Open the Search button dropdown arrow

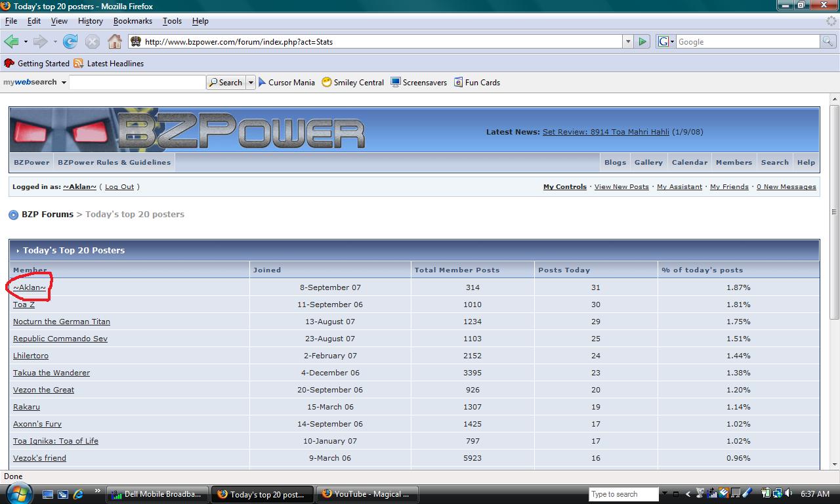click(x=250, y=83)
